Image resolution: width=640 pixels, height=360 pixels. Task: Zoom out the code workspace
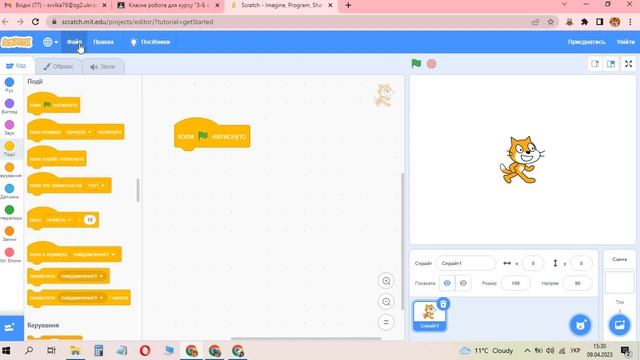pyautogui.click(x=386, y=302)
